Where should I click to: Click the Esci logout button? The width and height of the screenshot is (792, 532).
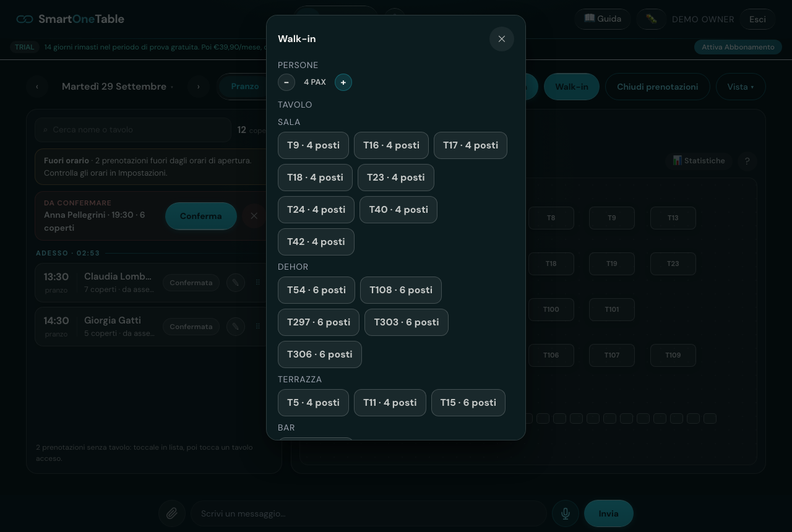(x=757, y=19)
